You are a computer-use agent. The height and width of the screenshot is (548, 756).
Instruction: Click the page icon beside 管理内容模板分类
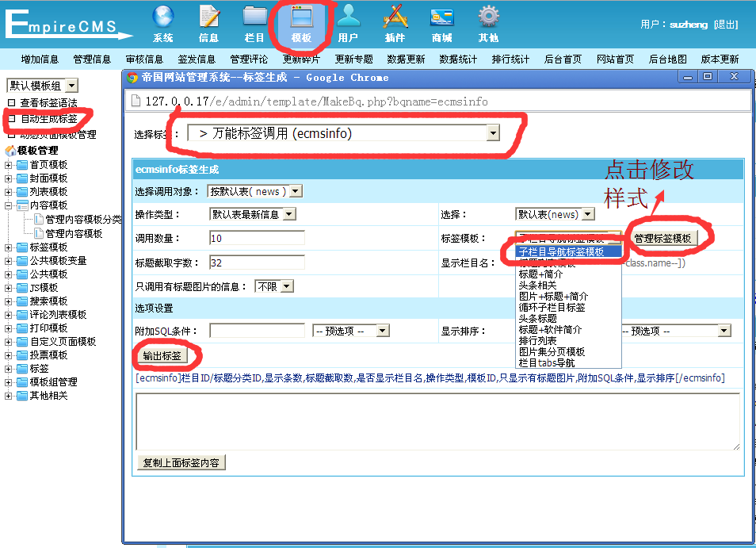[39, 220]
